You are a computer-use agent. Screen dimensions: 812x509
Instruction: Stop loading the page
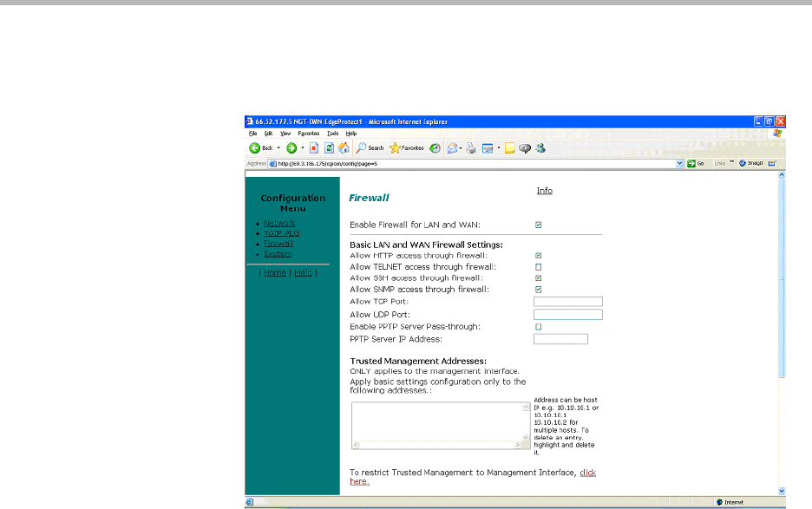pyautogui.click(x=314, y=148)
